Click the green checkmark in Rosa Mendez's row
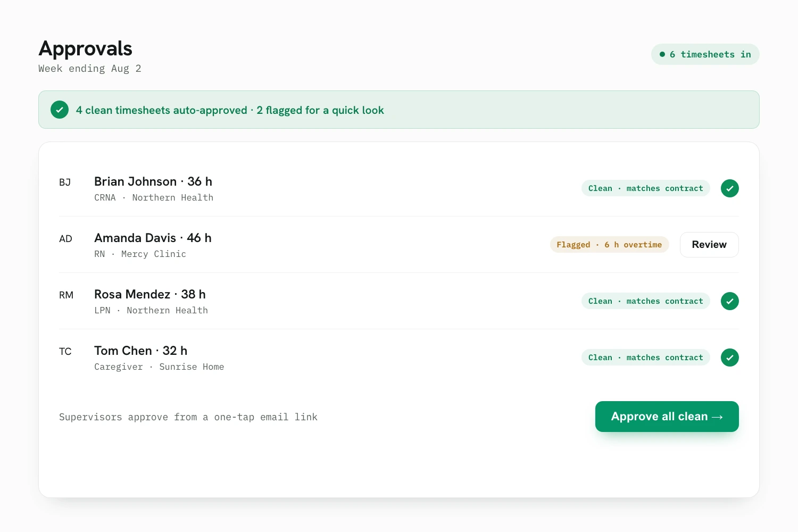Screen dimensions: 798x532 [x=730, y=301]
